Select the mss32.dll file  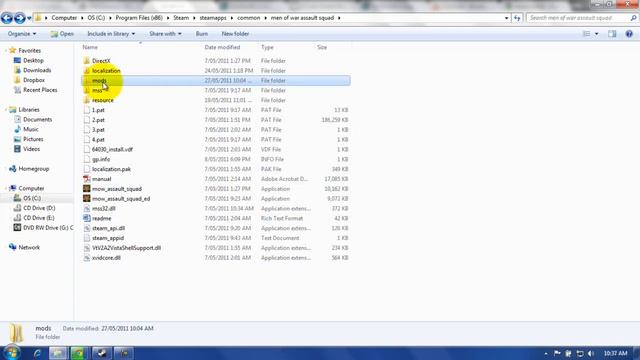pos(104,208)
